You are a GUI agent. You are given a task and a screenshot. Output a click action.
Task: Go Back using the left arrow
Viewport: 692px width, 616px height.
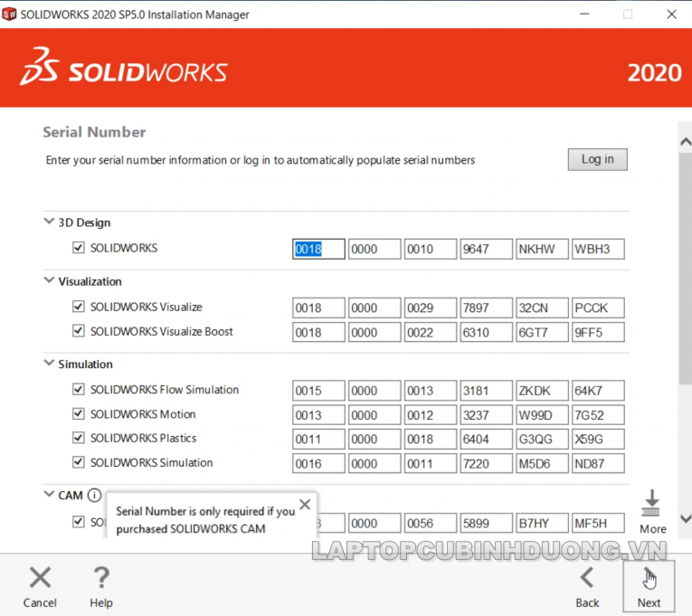click(587, 578)
